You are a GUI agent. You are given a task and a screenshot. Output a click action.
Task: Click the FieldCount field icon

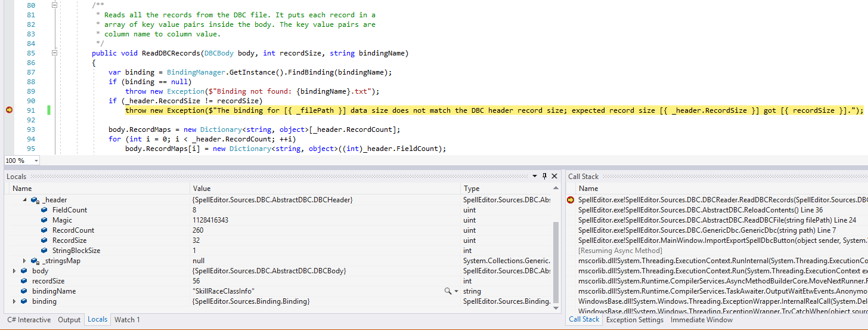pyautogui.click(x=44, y=210)
